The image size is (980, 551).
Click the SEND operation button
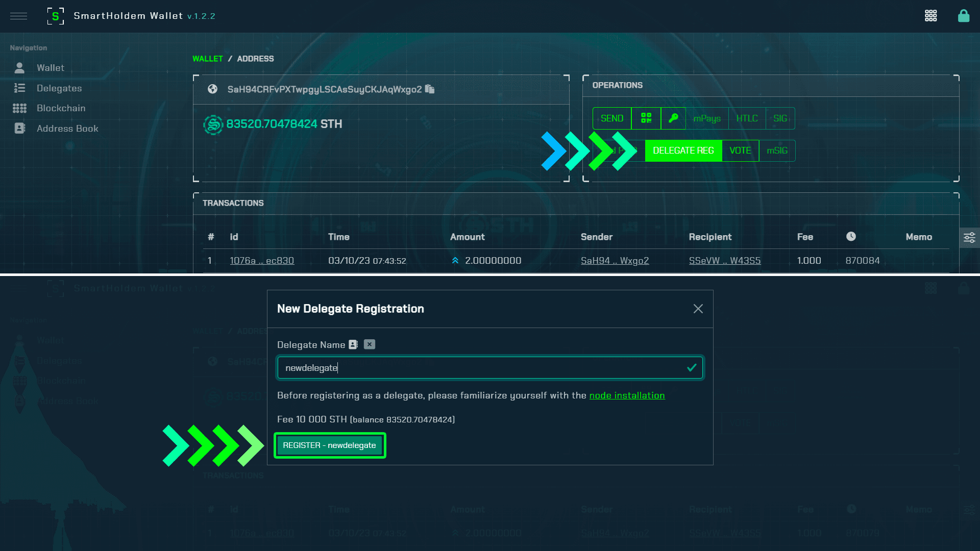coord(611,118)
